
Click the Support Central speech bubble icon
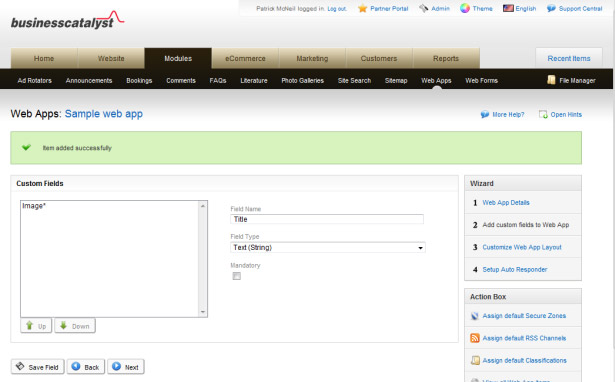point(551,8)
